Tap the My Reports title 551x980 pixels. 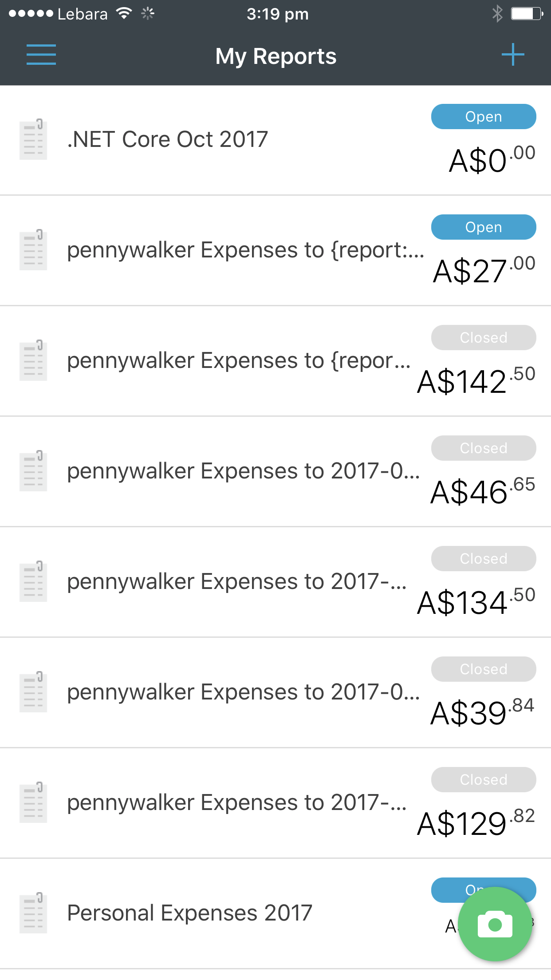tap(275, 56)
